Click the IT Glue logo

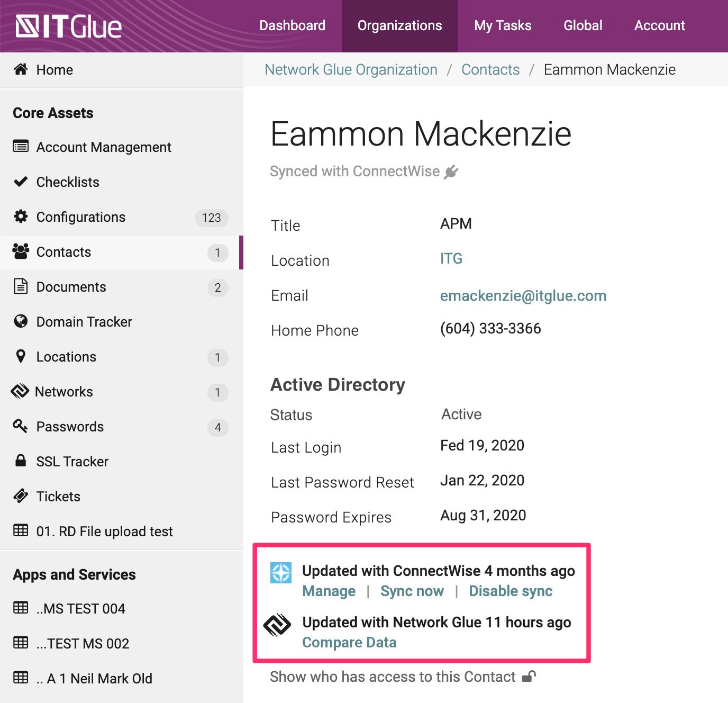coord(69,26)
